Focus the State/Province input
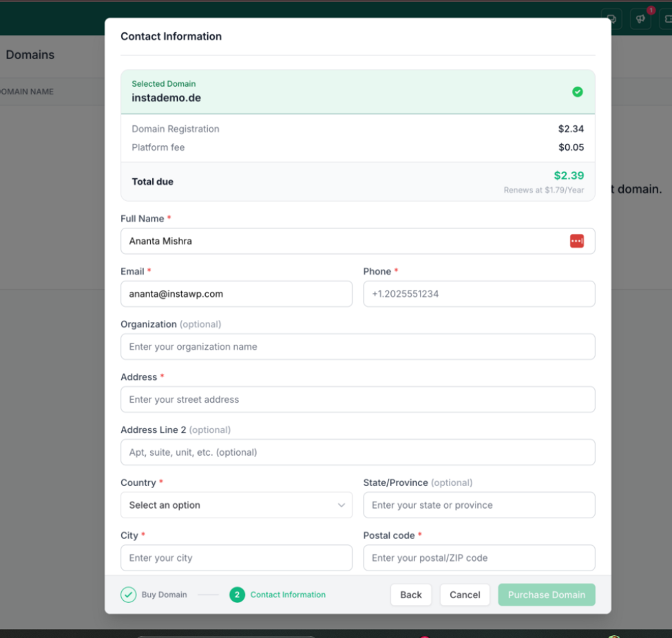Image resolution: width=672 pixels, height=638 pixels. coord(479,504)
